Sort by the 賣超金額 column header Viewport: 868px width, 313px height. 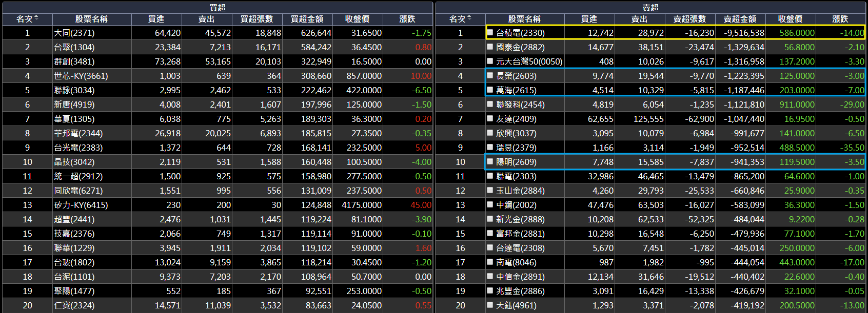click(x=740, y=19)
